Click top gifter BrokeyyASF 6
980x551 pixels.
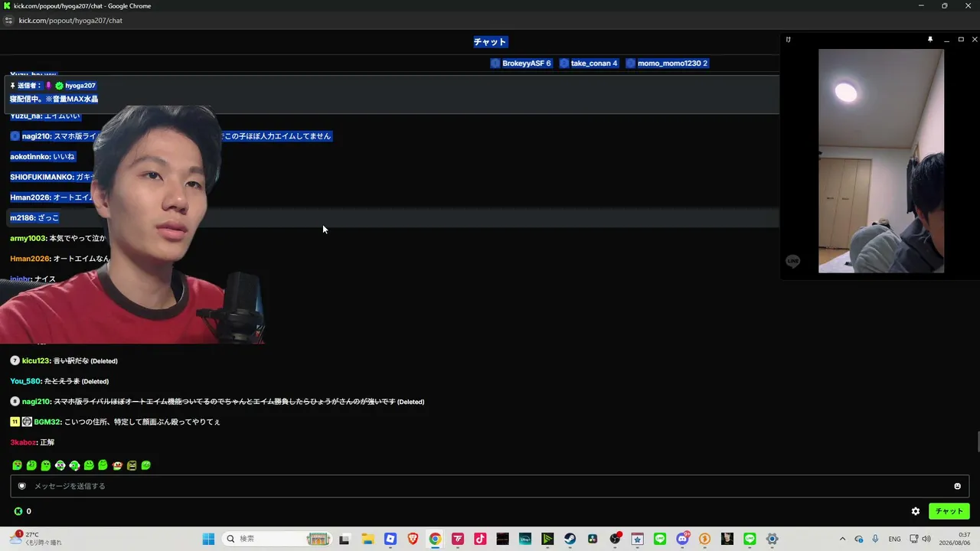pos(521,64)
